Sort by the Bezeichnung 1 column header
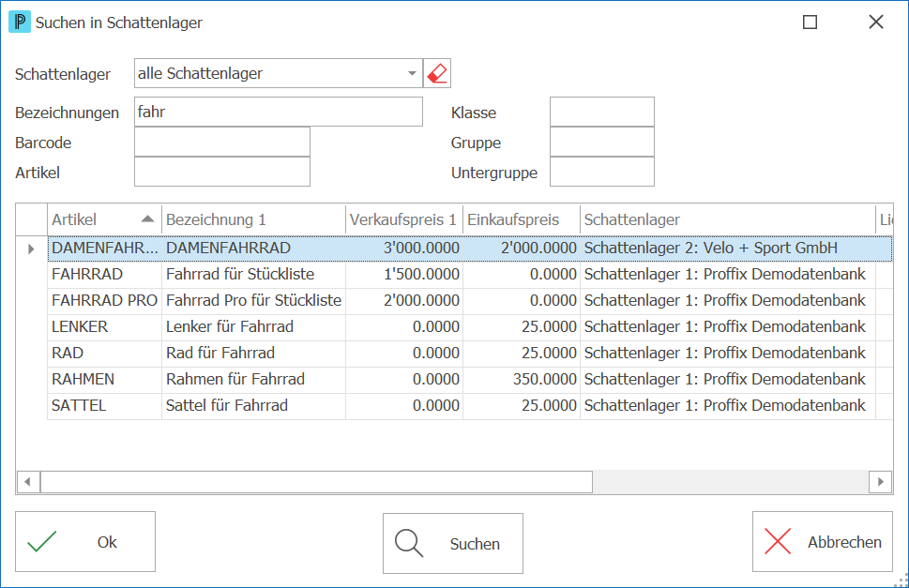 point(253,219)
